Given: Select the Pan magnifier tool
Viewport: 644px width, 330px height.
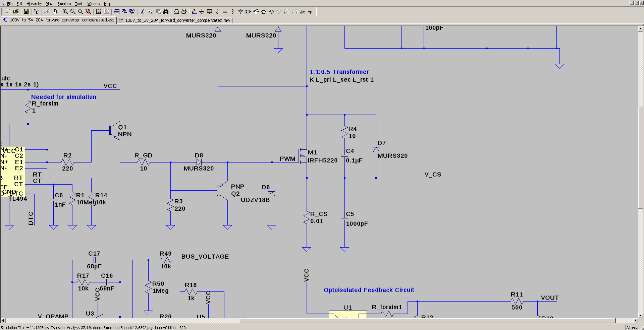Looking at the screenshot, I should (x=73, y=12).
